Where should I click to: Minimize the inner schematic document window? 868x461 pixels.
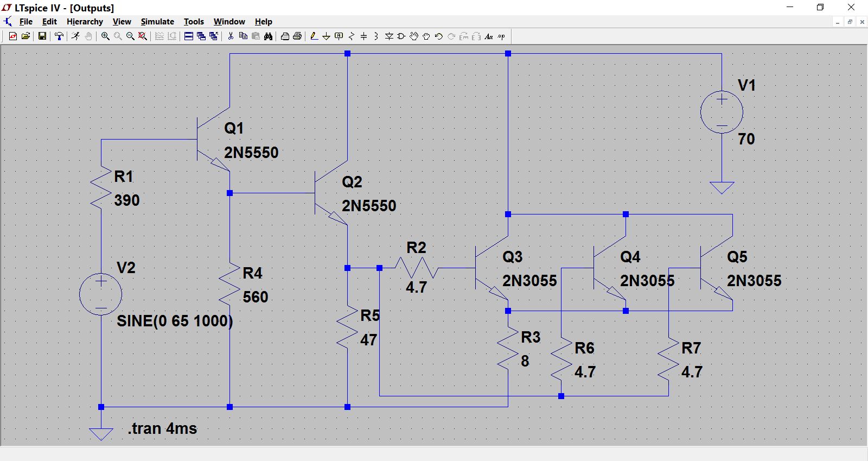838,22
